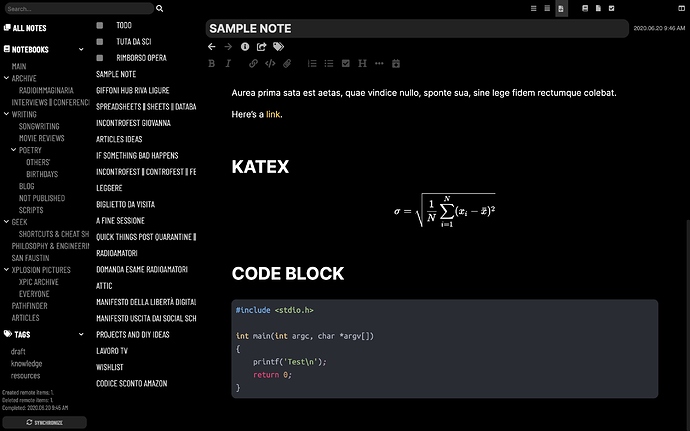Click the table-style icon at top
Image resolution: width=690 pixels, height=431 pixels.
click(x=547, y=8)
